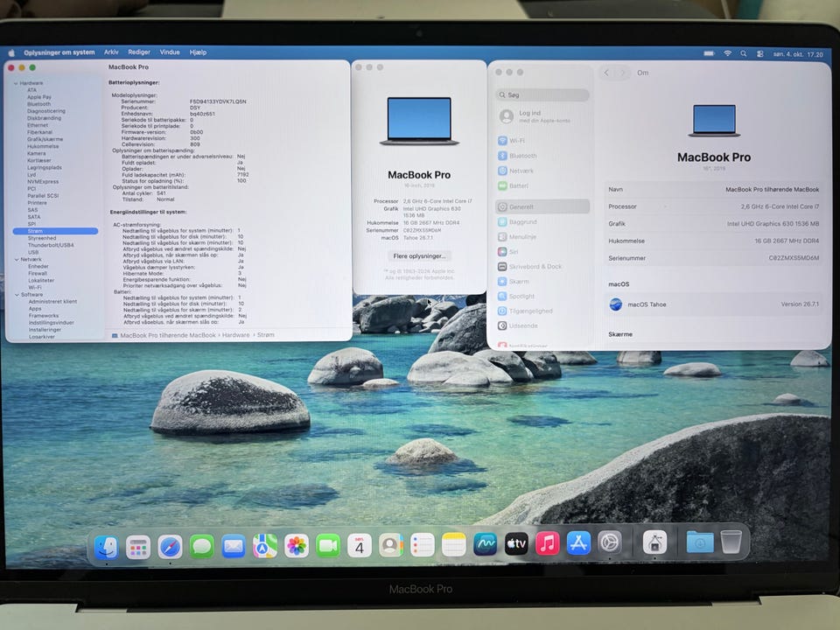Open Skrivebord & Dock in the Settings sidebar
The height and width of the screenshot is (630, 840).
[542, 266]
